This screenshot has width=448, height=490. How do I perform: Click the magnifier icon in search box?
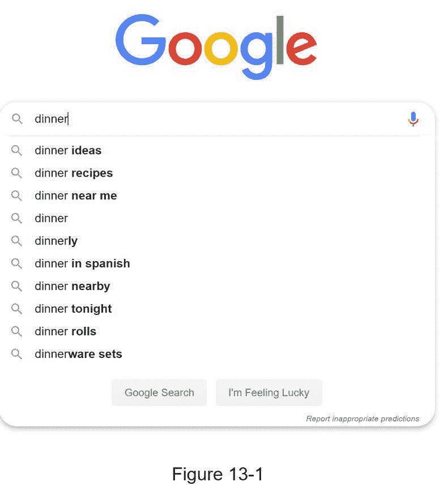click(17, 119)
